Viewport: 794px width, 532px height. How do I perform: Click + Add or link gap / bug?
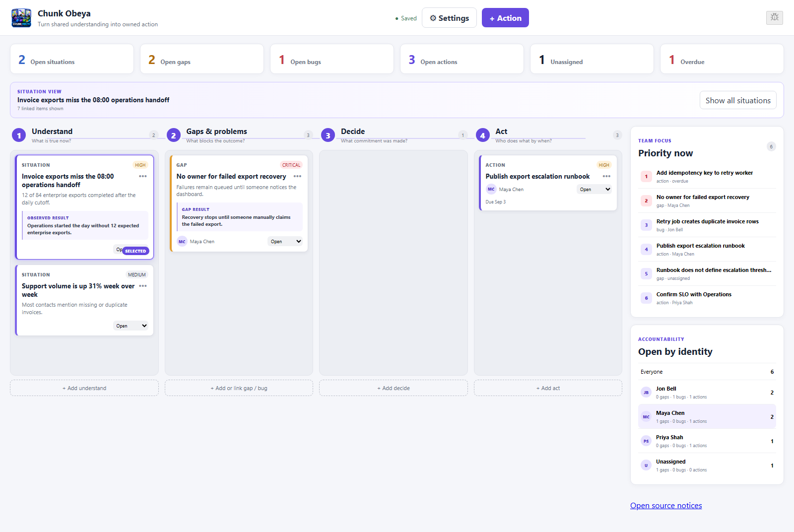[x=239, y=388]
